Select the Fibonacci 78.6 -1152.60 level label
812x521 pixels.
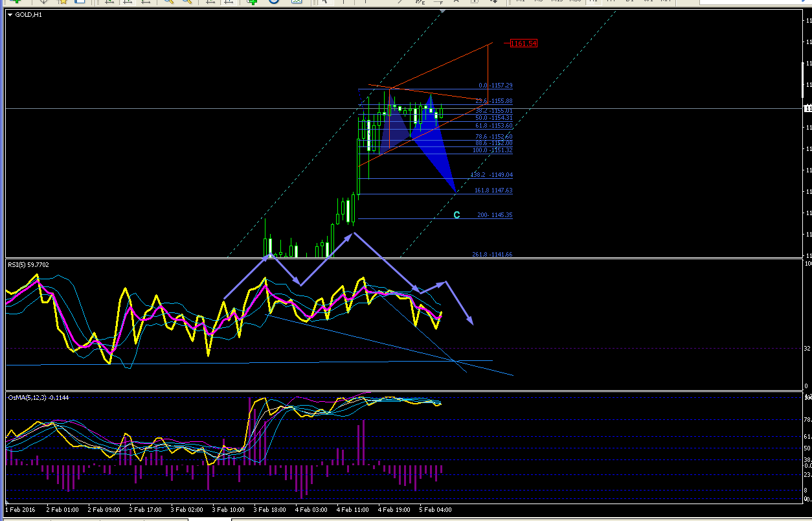tap(494, 137)
